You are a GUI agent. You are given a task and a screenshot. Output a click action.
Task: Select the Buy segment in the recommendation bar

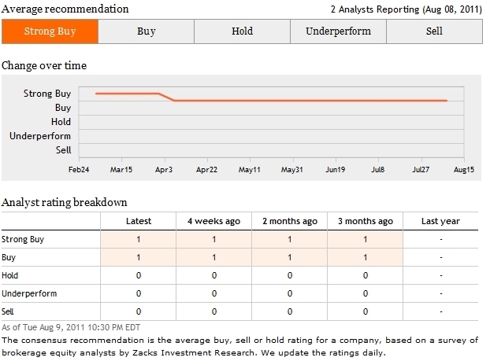coord(146,31)
